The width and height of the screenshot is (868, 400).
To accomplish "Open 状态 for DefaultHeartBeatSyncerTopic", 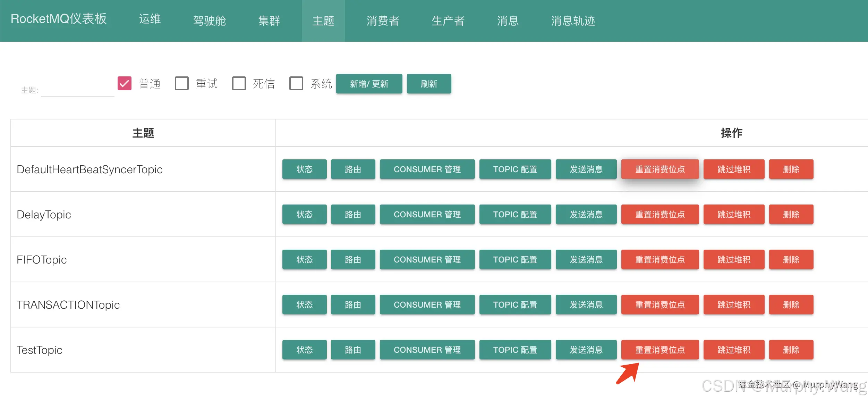I will pyautogui.click(x=304, y=169).
